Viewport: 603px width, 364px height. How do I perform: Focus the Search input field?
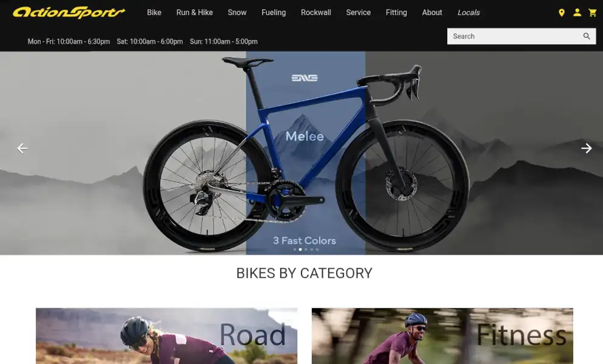[x=515, y=36]
